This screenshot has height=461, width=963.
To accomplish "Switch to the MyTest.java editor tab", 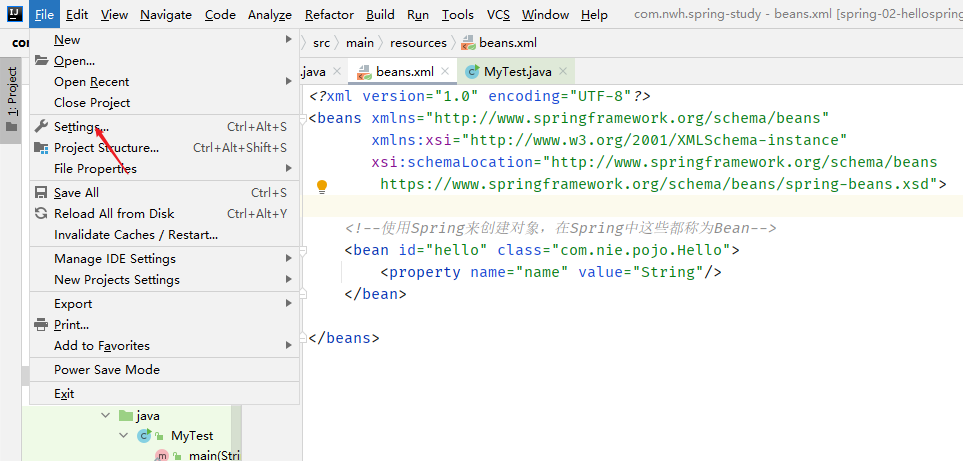I will point(518,72).
